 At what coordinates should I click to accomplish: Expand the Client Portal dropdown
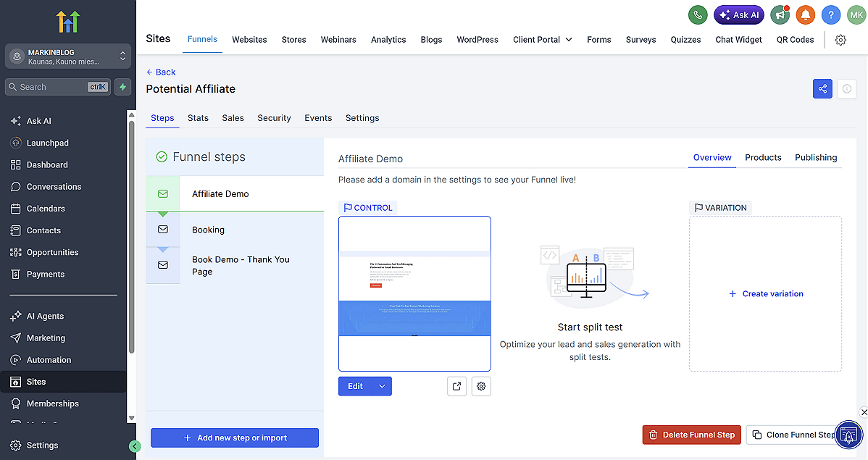(543, 40)
